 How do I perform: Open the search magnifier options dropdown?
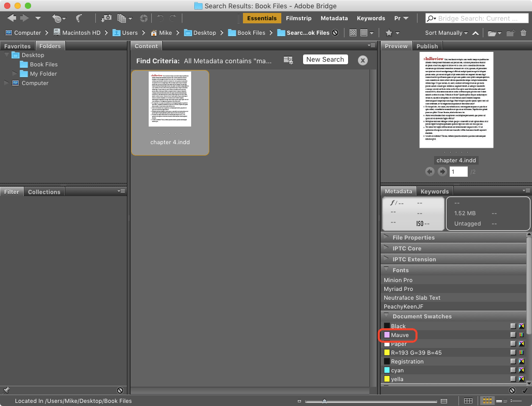pos(432,18)
